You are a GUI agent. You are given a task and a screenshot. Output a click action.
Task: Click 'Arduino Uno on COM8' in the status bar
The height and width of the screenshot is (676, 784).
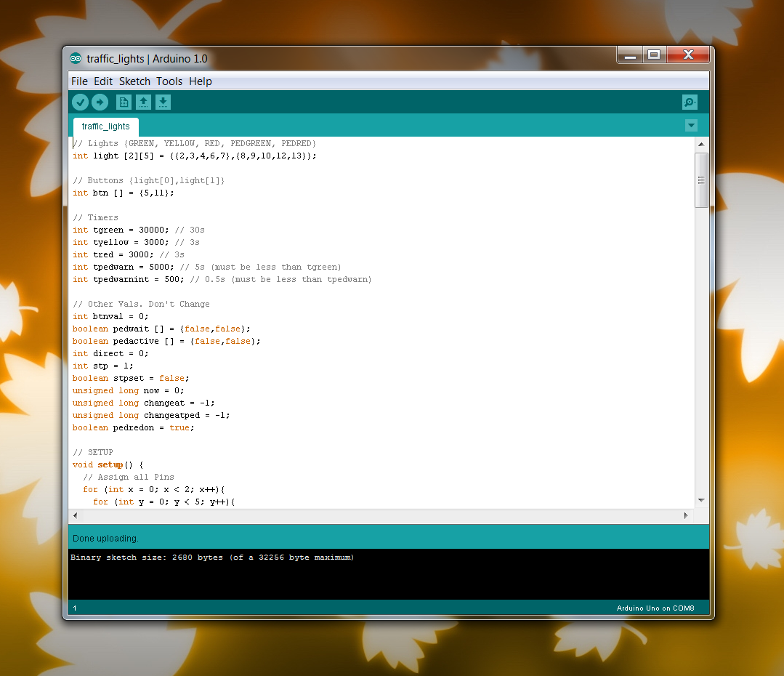tap(655, 608)
